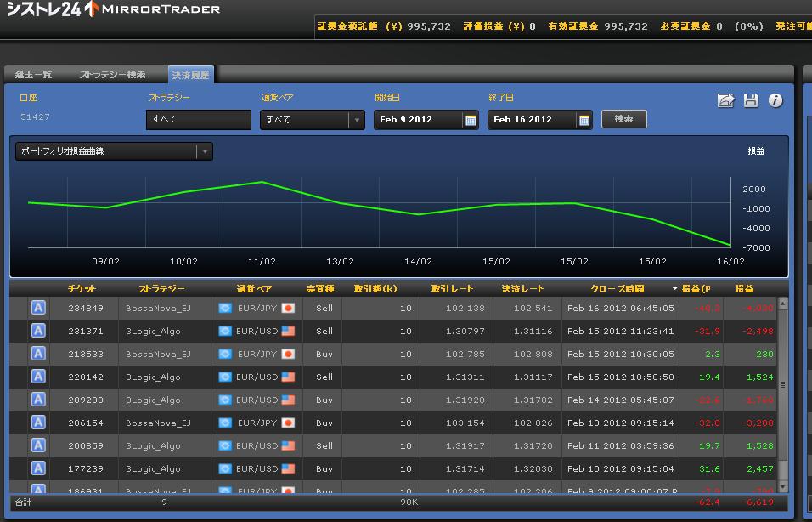Expand the 通貨ペア currency pair dropdown
The height and width of the screenshot is (522, 812).
pyautogui.click(x=356, y=120)
